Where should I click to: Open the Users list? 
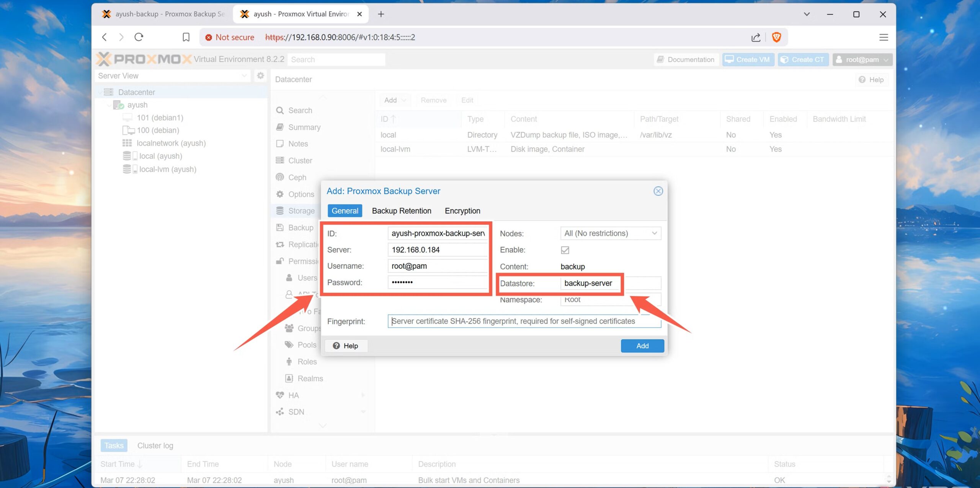click(x=306, y=278)
